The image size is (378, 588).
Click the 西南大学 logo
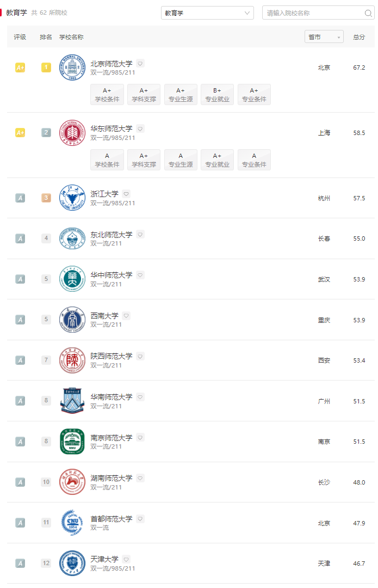click(x=72, y=320)
